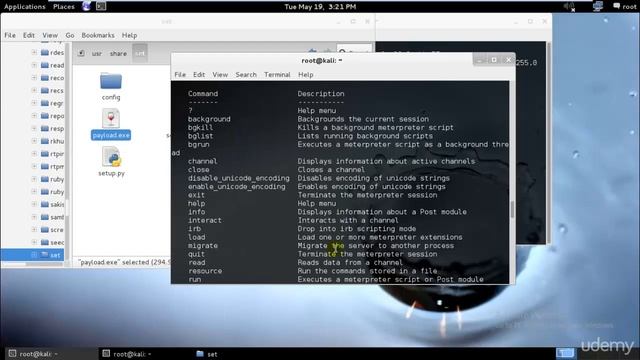Screen dimensions: 640x360
Task: Click the set path button
Action: 140,53
